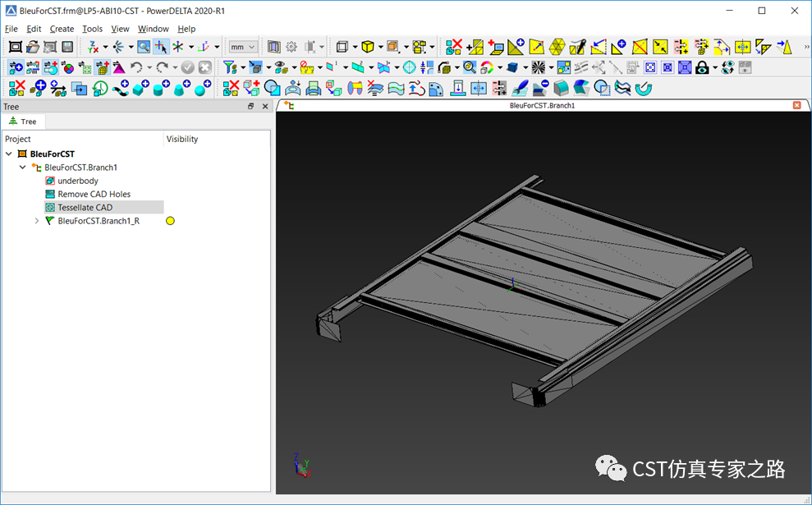The width and height of the screenshot is (812, 505).
Task: Select the magnifier zoom view tool
Action: click(x=144, y=47)
